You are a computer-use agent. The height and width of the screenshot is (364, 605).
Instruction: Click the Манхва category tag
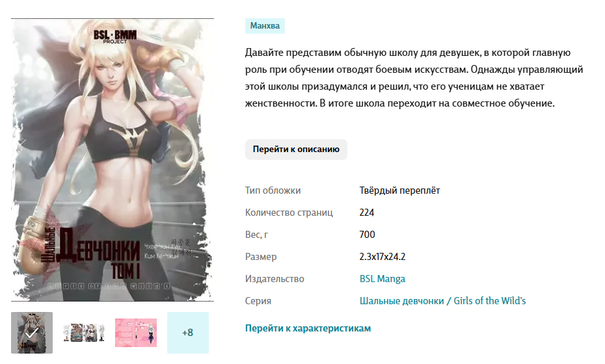[x=265, y=26]
